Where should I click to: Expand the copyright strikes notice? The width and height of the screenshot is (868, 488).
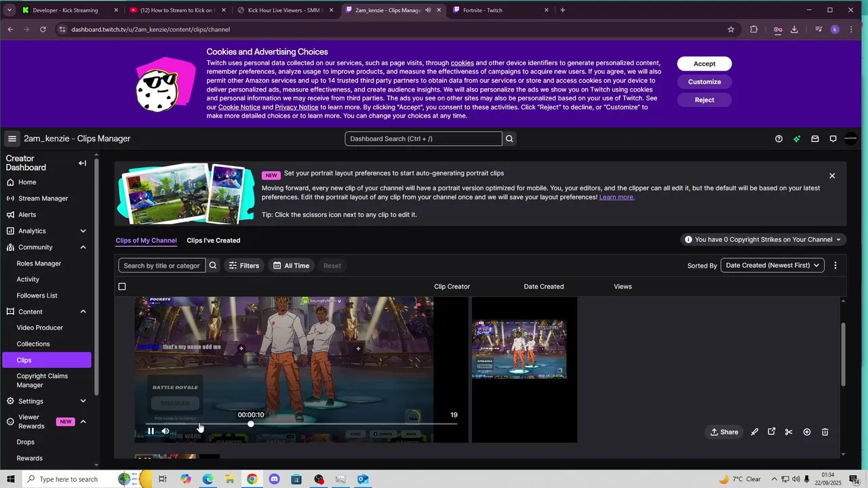[763, 240]
